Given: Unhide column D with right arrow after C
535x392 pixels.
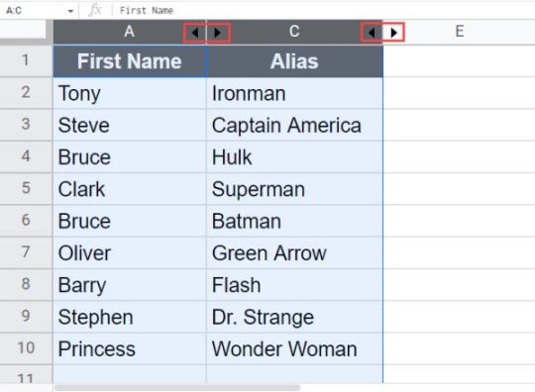Looking at the screenshot, I should tap(393, 33).
